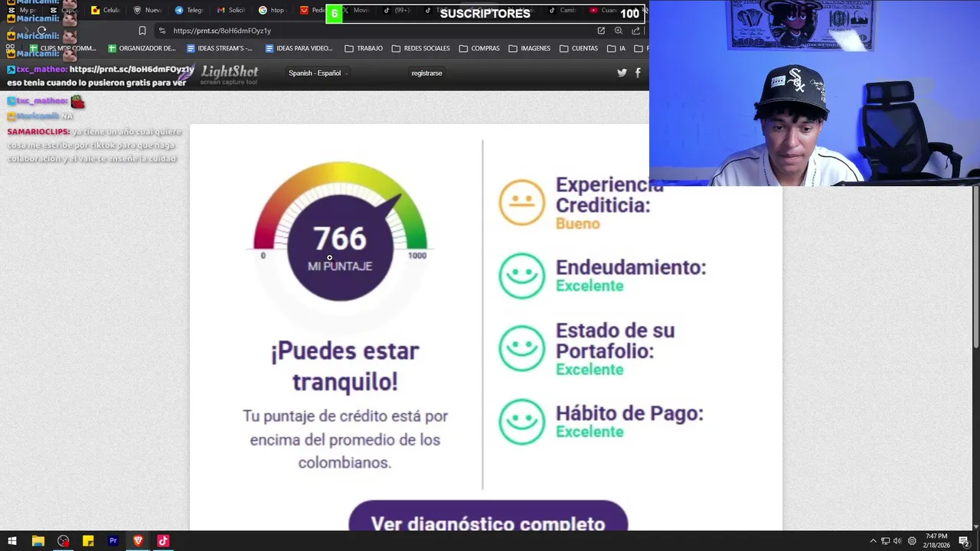Switch to the Nueva browser tab
Screen dimensions: 980x551
click(147, 10)
